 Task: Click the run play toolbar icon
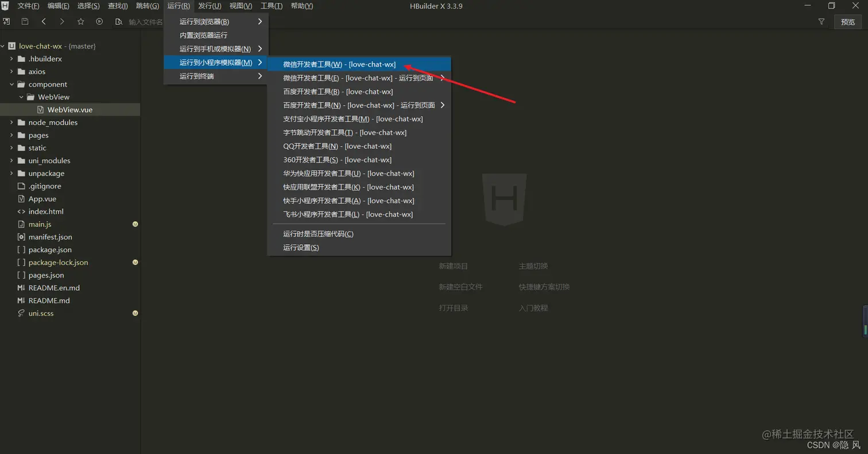[x=99, y=21]
